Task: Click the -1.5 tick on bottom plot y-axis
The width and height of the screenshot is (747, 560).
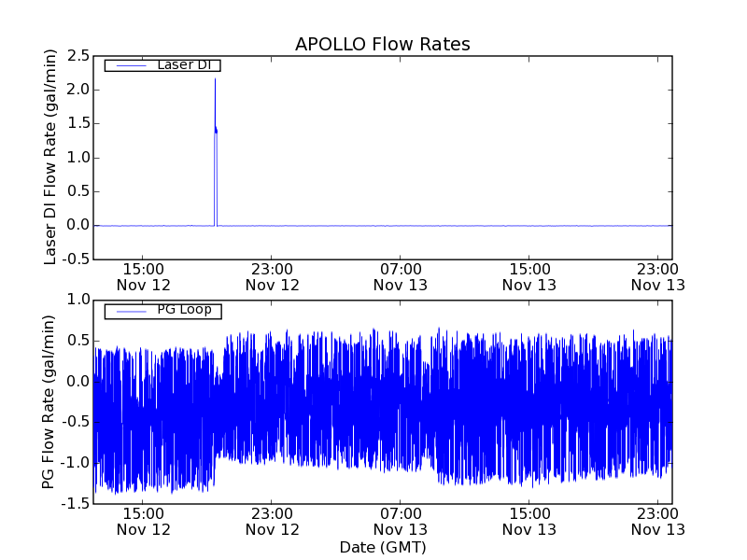Action: coord(75,504)
